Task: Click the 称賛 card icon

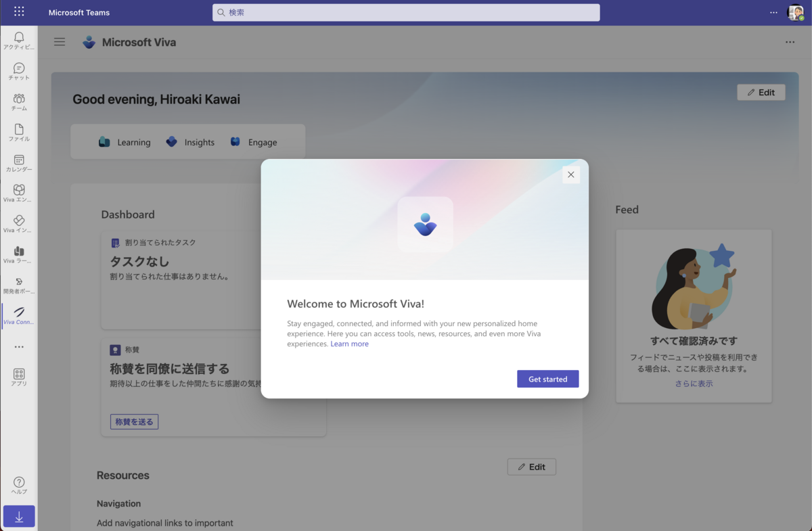Action: (x=115, y=350)
